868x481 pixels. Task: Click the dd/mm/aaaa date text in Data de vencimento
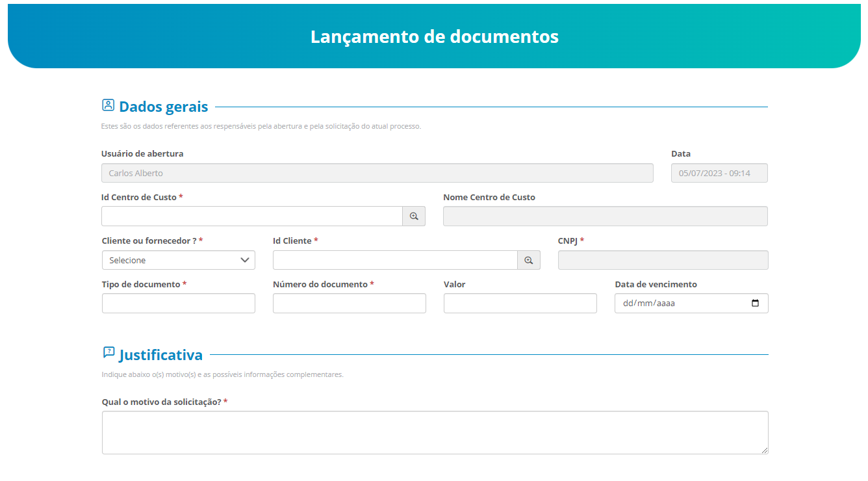[x=649, y=303]
